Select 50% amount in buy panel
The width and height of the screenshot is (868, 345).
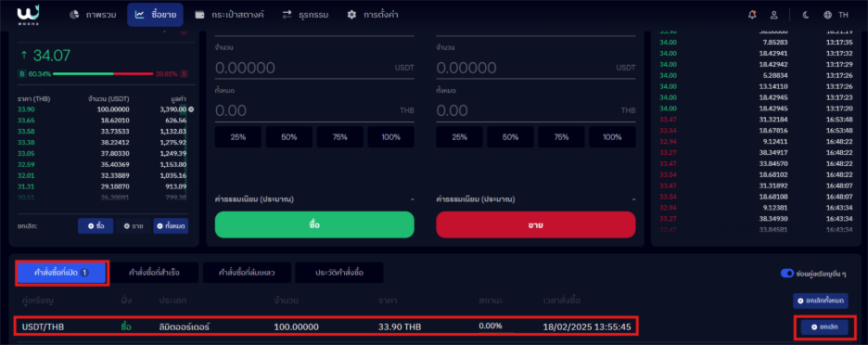tap(289, 136)
